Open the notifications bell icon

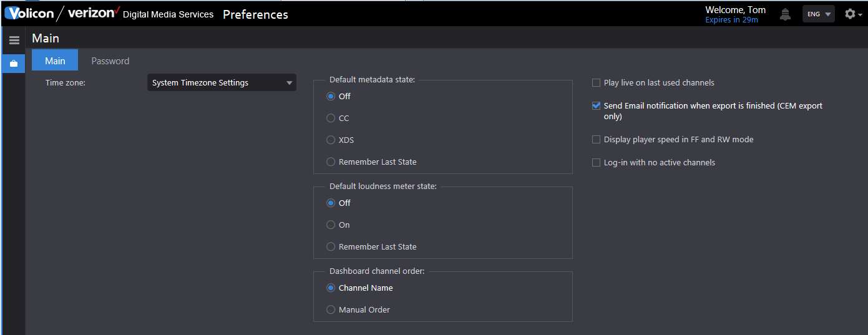[x=785, y=14]
